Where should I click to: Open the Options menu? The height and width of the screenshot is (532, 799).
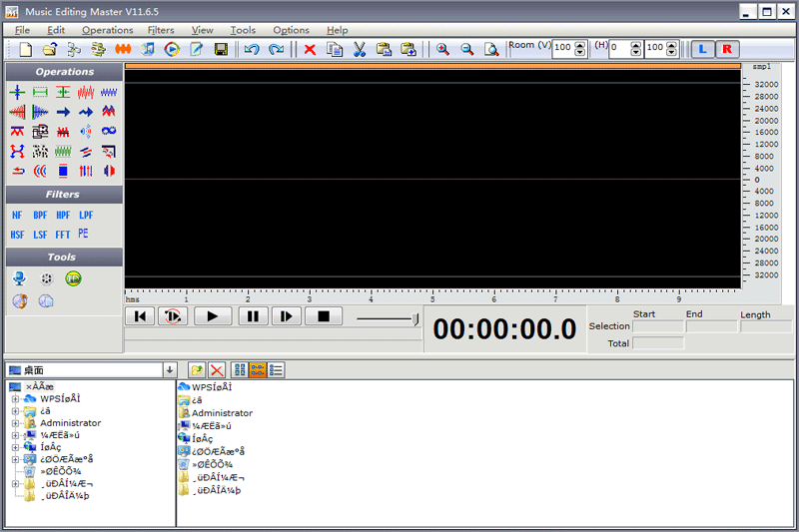[291, 30]
